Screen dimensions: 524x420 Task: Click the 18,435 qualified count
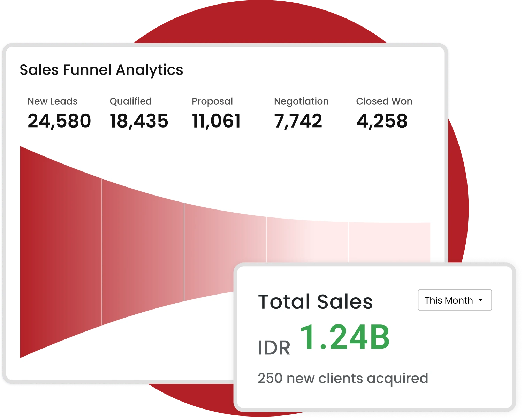[139, 121]
